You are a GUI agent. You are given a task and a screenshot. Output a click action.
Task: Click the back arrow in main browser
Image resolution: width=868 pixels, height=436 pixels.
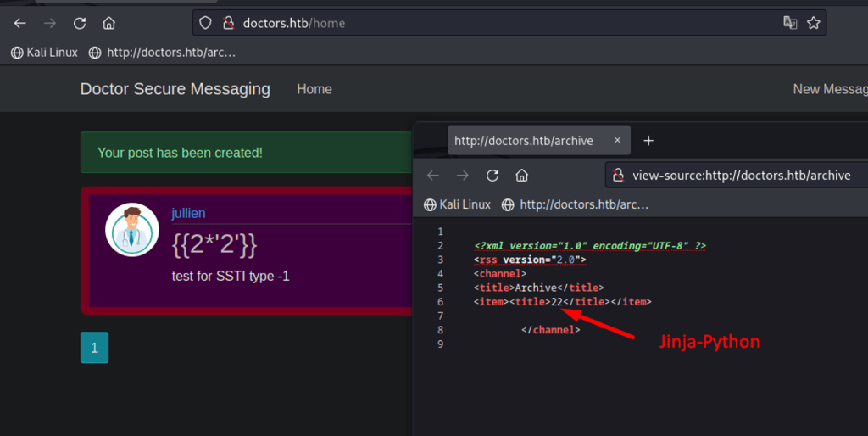tap(20, 23)
